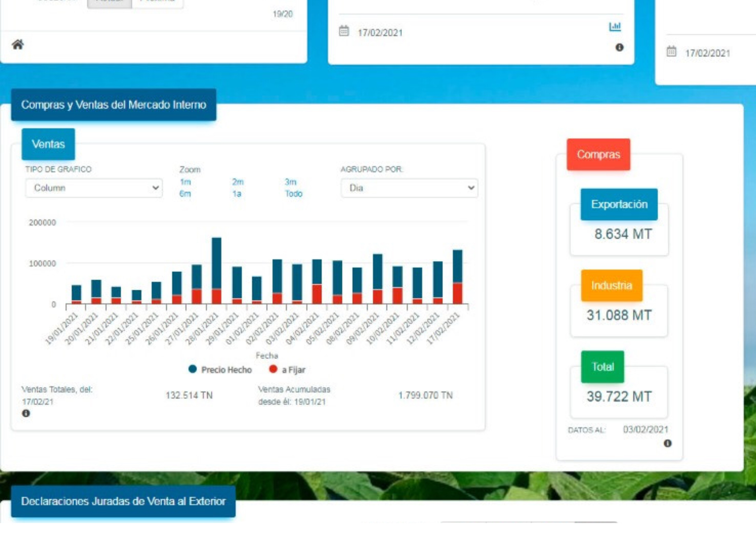Click Compras y Ventas del Mercado Interno header
This screenshot has height=533, width=756.
coord(114,105)
